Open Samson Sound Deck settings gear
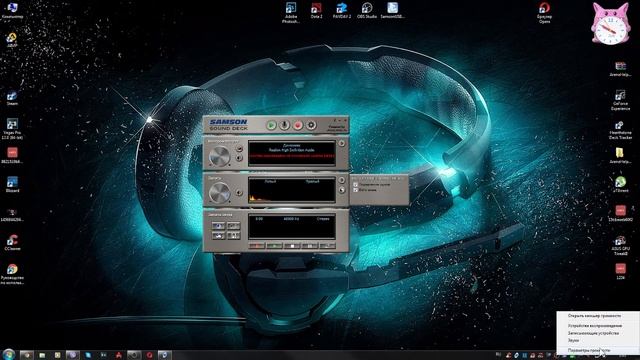 coord(311,125)
